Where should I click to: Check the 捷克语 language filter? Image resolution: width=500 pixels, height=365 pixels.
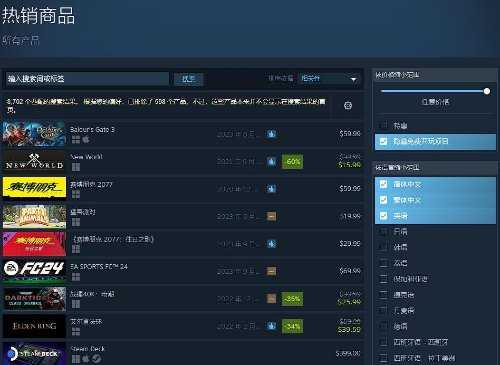point(384,294)
